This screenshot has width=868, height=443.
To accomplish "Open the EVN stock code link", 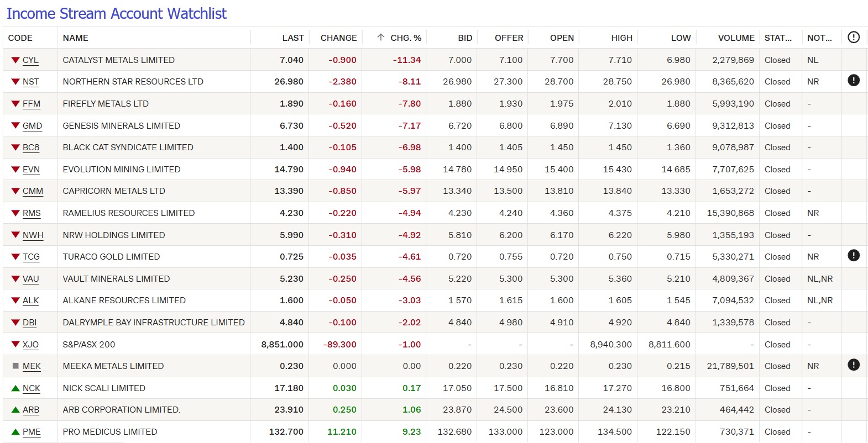I will click(31, 170).
